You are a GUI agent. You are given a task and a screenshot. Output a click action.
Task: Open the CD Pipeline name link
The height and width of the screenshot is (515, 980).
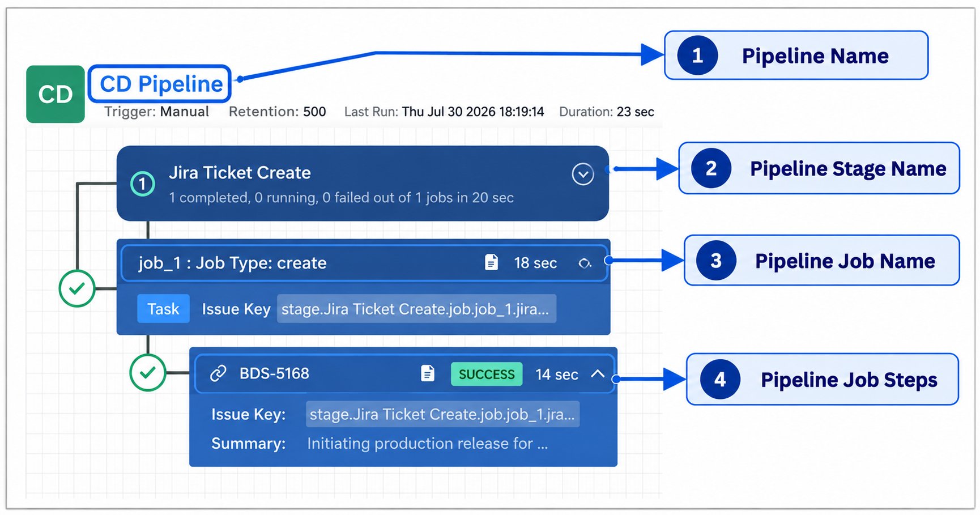(161, 84)
